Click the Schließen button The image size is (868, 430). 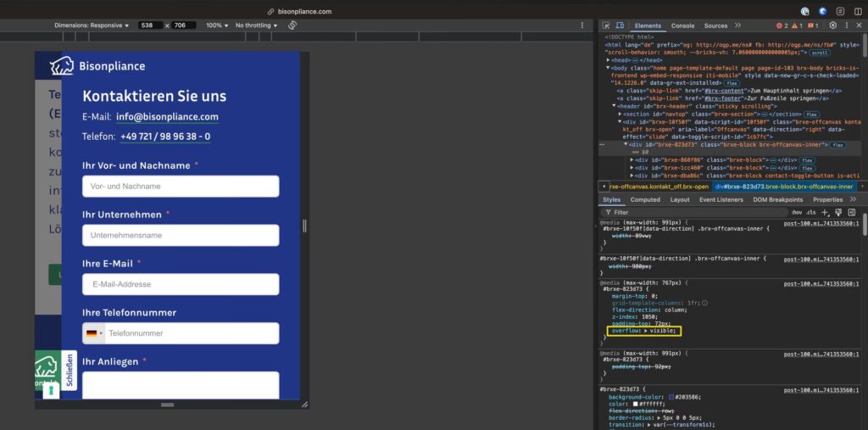(x=69, y=371)
